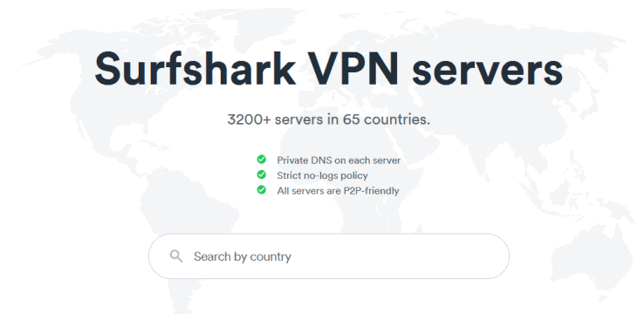Select the 'Private DNS on each server' text
Viewport: 644px width, 314px height.
pyautogui.click(x=339, y=160)
